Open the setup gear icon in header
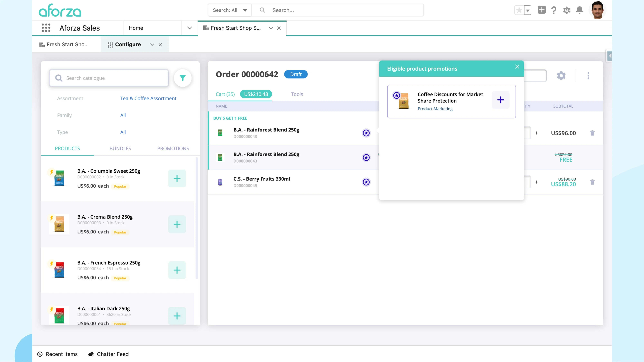 [567, 10]
